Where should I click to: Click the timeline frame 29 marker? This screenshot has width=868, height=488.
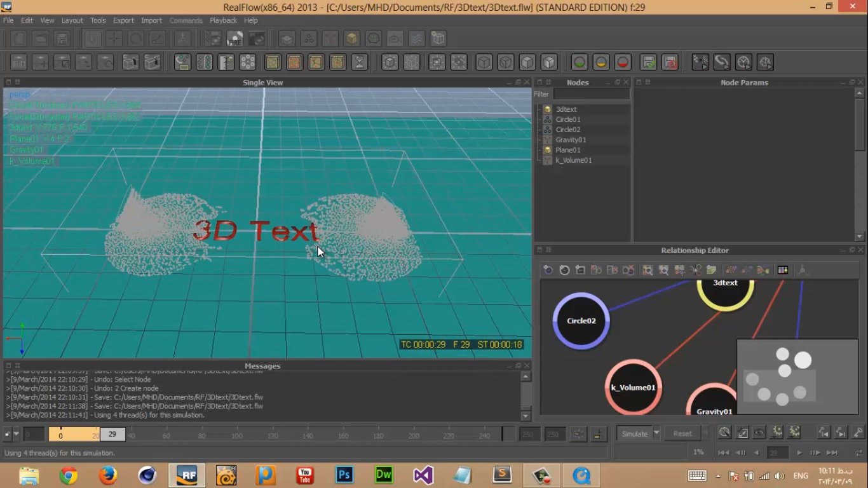112,434
